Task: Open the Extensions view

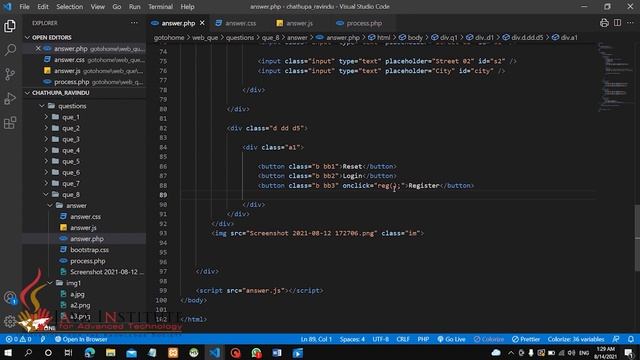Action: (10, 122)
